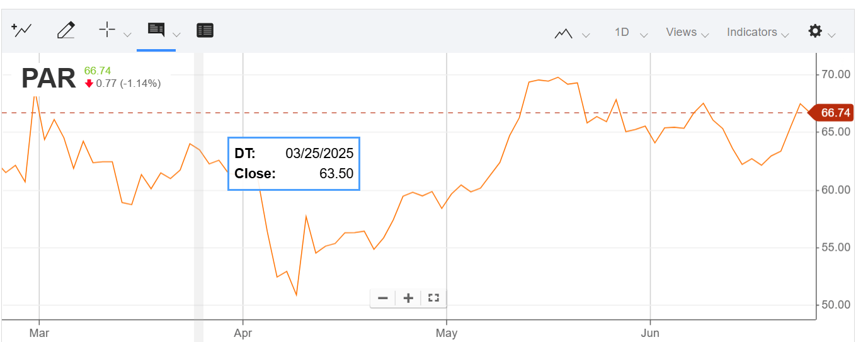Viewport: 868px width, 342px height.
Task: Expand the tooltip options arrow
Action: pyautogui.click(x=177, y=35)
